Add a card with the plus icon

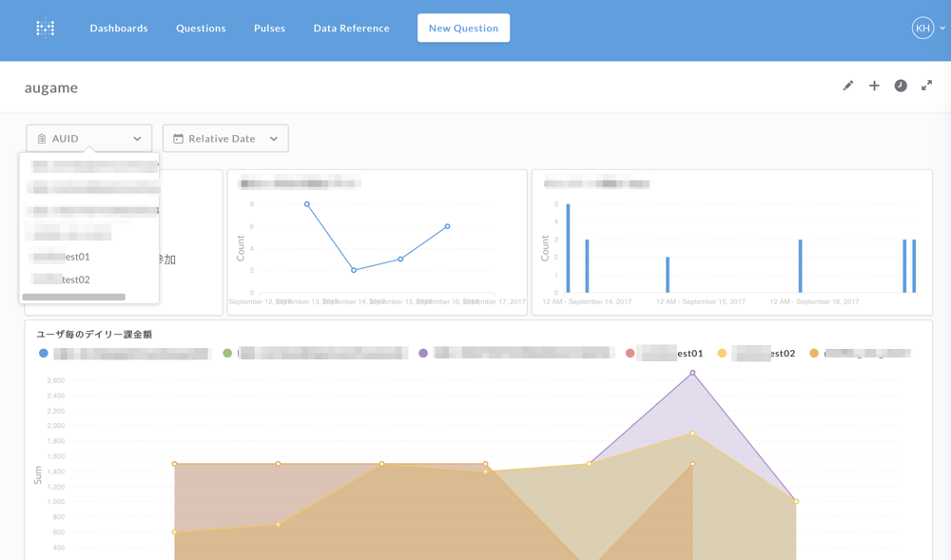(x=874, y=86)
